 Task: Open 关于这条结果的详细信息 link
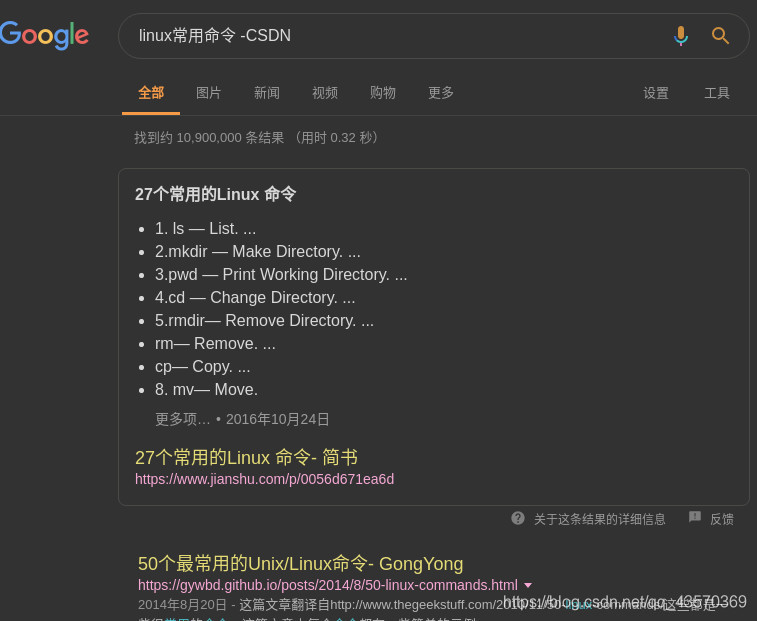(x=600, y=519)
